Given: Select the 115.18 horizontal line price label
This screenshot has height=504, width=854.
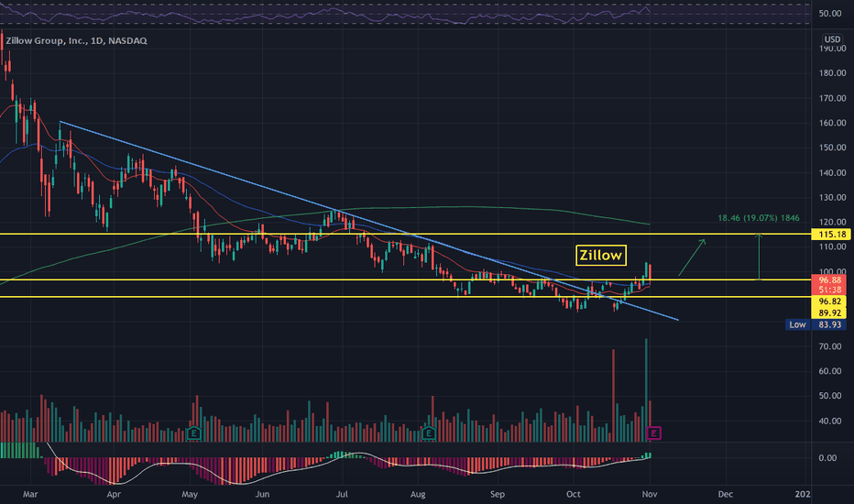Looking at the screenshot, I should coord(830,235).
